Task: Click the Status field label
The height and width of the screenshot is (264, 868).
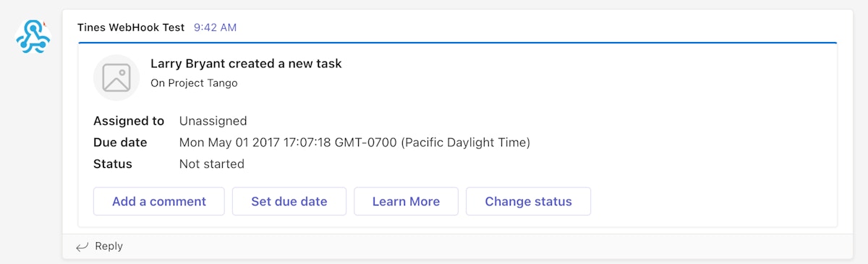Action: point(113,164)
